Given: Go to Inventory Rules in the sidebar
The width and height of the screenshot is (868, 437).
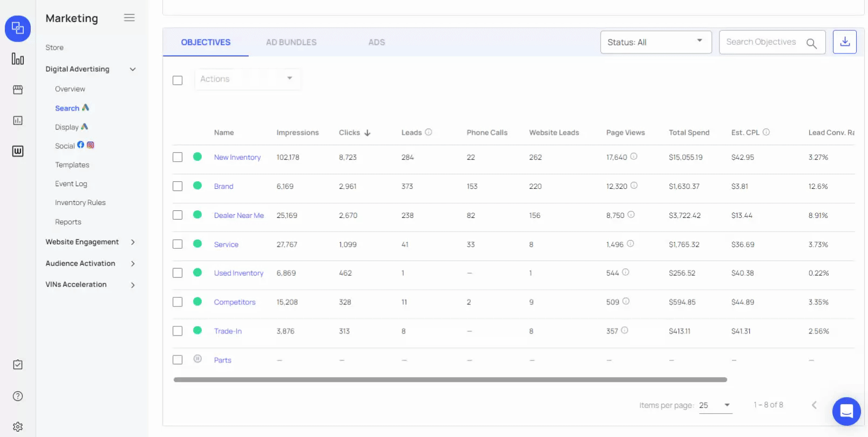Looking at the screenshot, I should 80,203.
